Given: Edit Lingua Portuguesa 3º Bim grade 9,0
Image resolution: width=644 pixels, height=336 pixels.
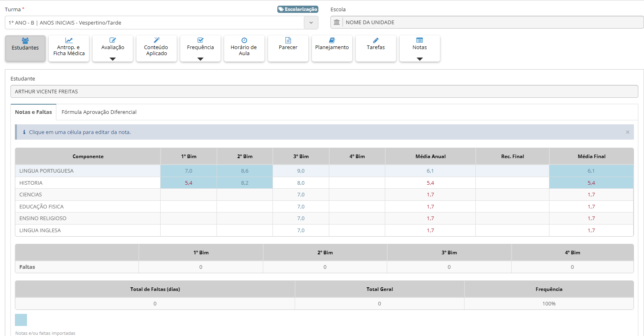Looking at the screenshot, I should [301, 171].
